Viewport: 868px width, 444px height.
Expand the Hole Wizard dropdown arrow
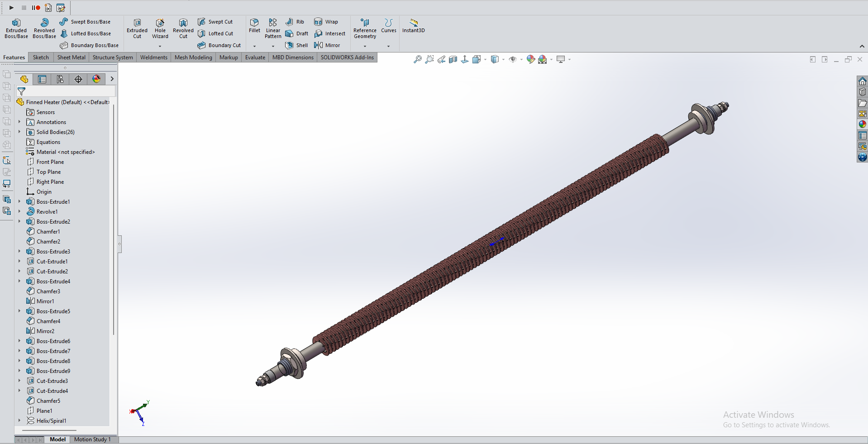point(160,46)
